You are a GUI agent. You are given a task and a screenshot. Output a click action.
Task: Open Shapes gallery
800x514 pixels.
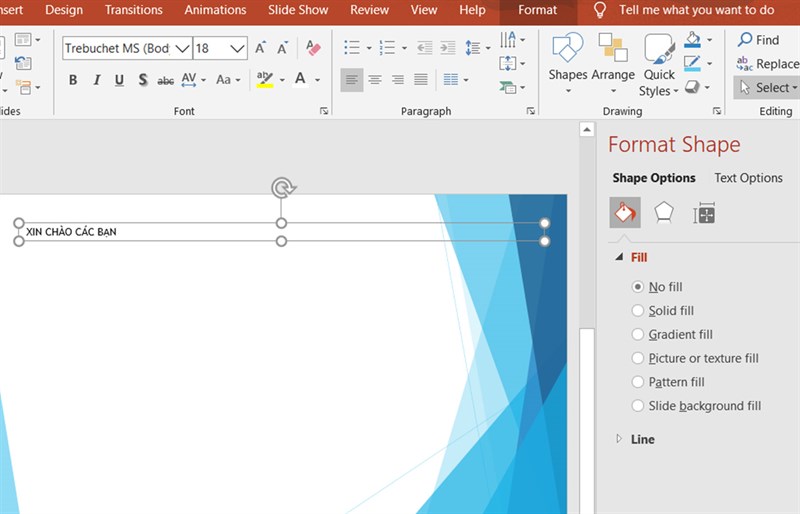568,64
